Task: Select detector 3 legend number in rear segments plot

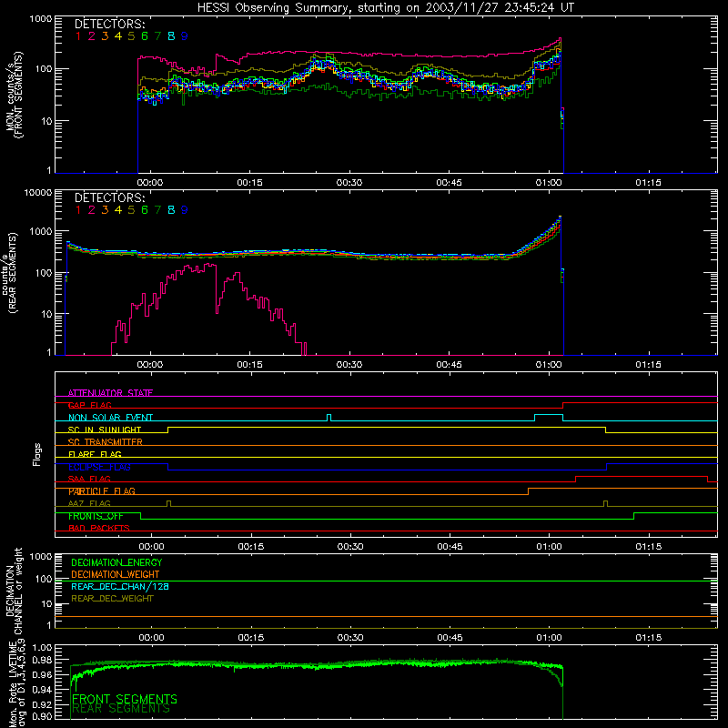Action: tap(105, 210)
